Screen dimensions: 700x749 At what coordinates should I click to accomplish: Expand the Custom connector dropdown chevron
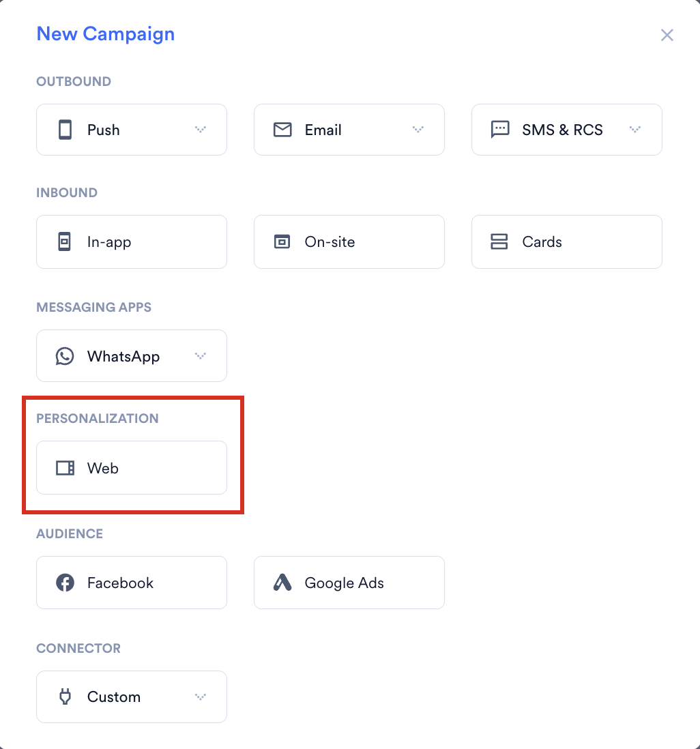[201, 697]
